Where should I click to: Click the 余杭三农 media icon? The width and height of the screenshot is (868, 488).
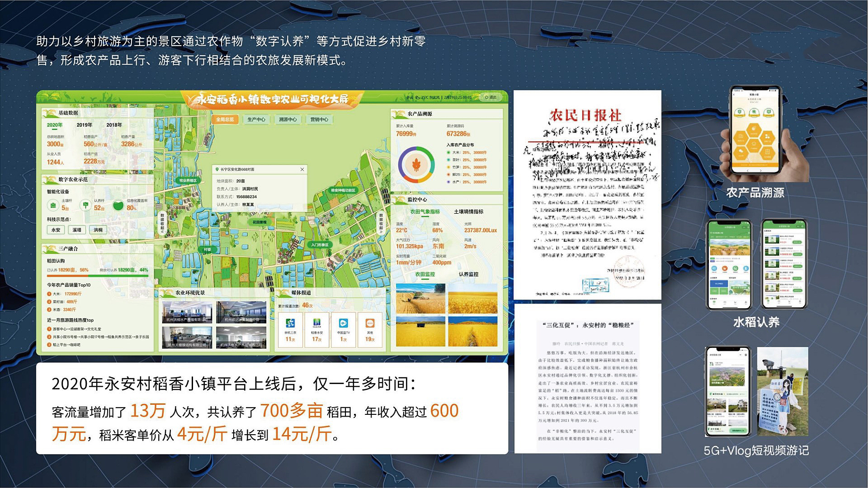pos(290,323)
